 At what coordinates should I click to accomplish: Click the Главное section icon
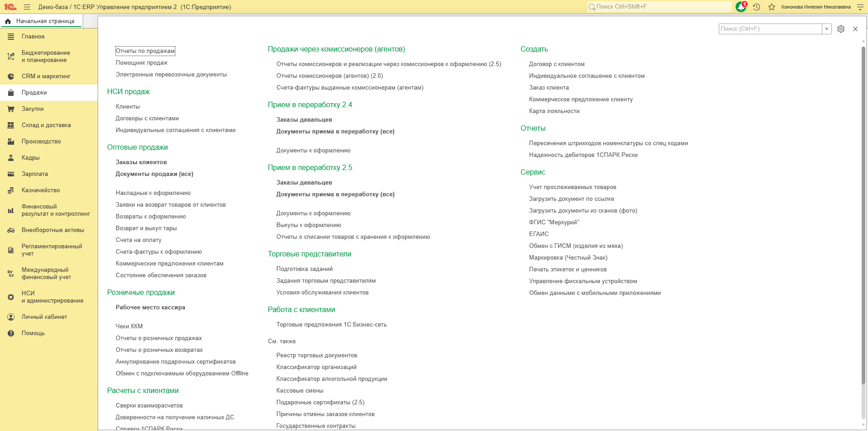(x=11, y=37)
